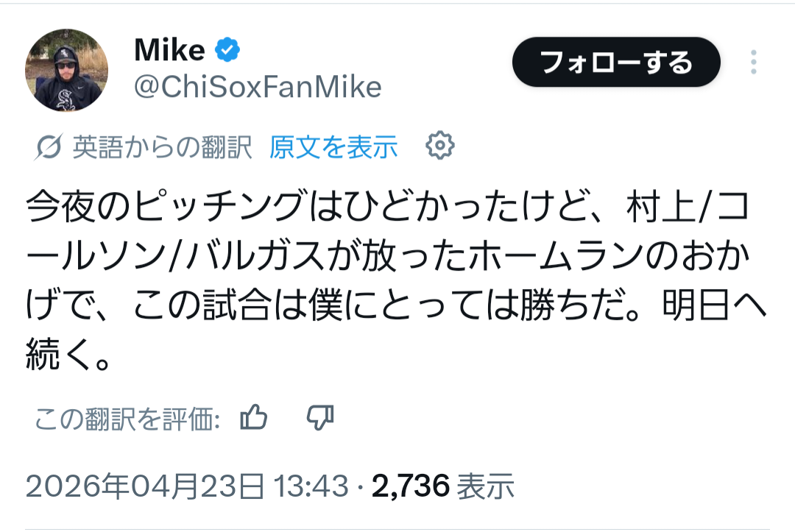Open the three-dot more options menu

753,63
